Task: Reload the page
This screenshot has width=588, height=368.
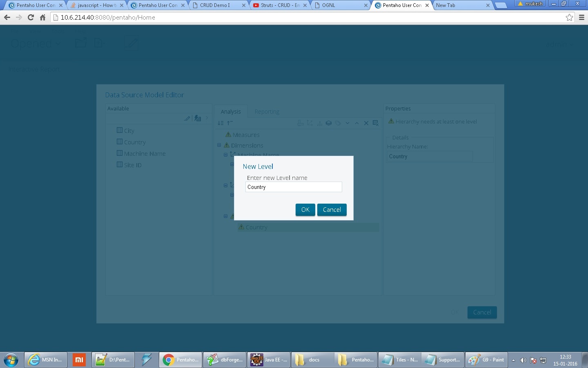Action: [x=31, y=18]
